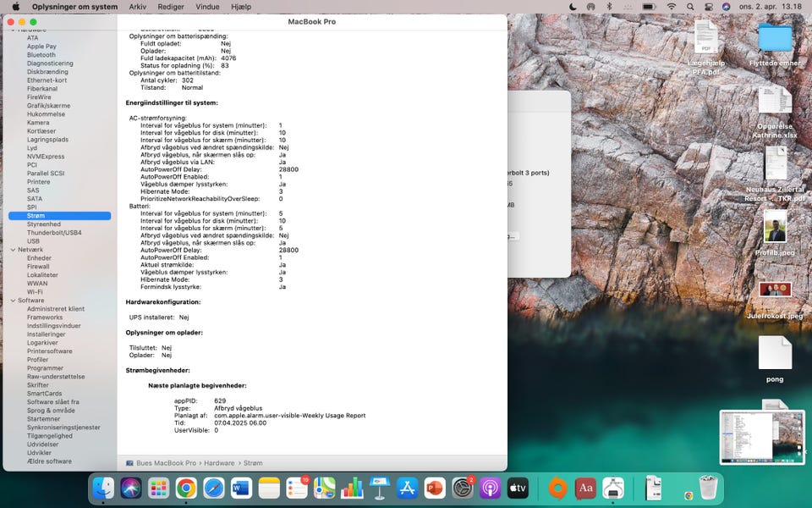
Task: Open Microsoft Word in the Dock
Action: pos(241,488)
